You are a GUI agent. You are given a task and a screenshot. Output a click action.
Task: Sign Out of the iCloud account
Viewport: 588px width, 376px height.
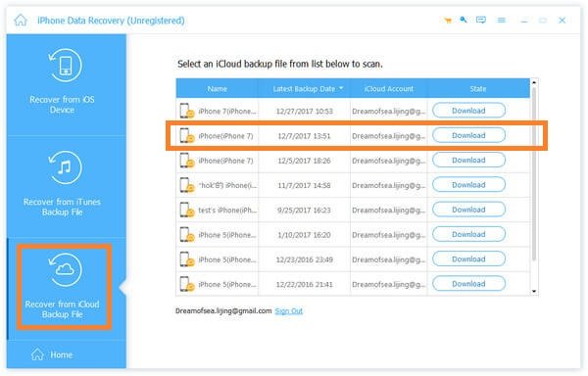288,310
